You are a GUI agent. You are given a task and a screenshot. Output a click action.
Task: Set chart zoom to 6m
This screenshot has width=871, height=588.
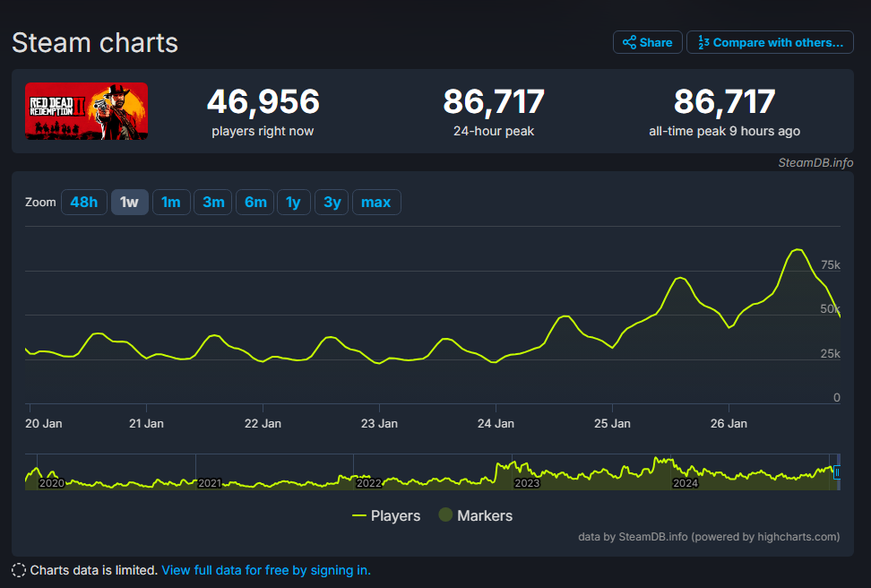tap(255, 203)
